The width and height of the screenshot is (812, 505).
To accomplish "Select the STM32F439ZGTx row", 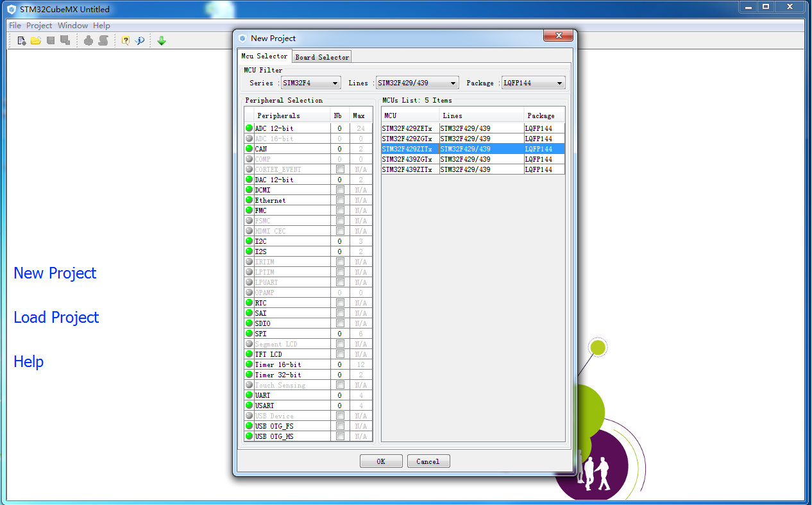I will coord(473,159).
